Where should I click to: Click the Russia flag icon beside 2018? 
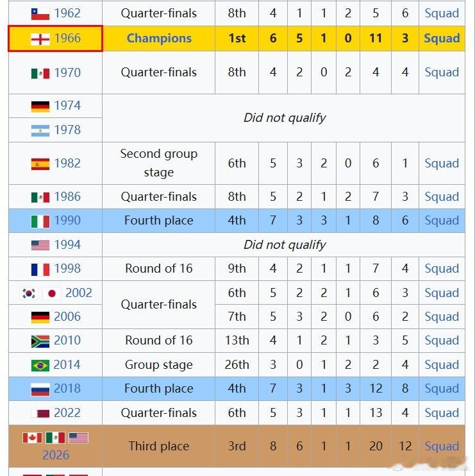point(40,389)
